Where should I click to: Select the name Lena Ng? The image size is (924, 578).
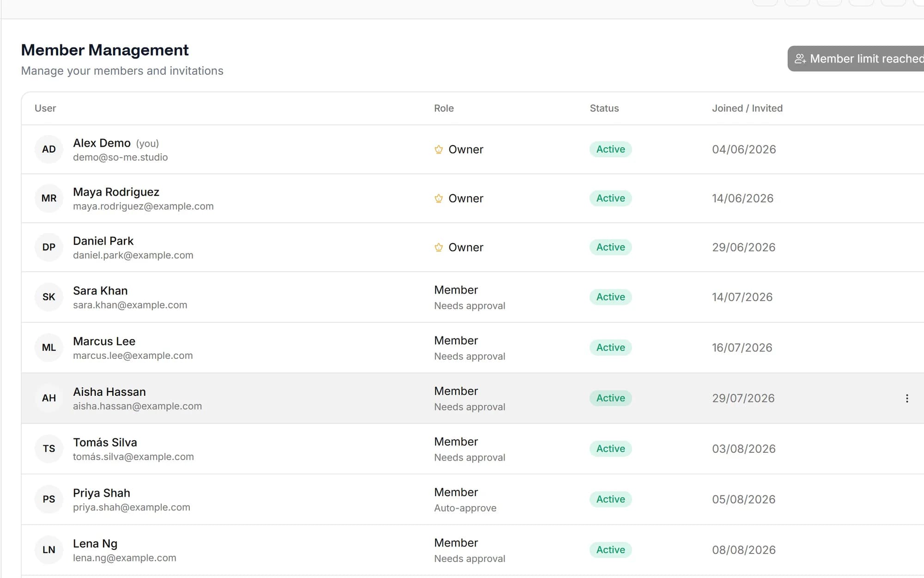(x=95, y=544)
